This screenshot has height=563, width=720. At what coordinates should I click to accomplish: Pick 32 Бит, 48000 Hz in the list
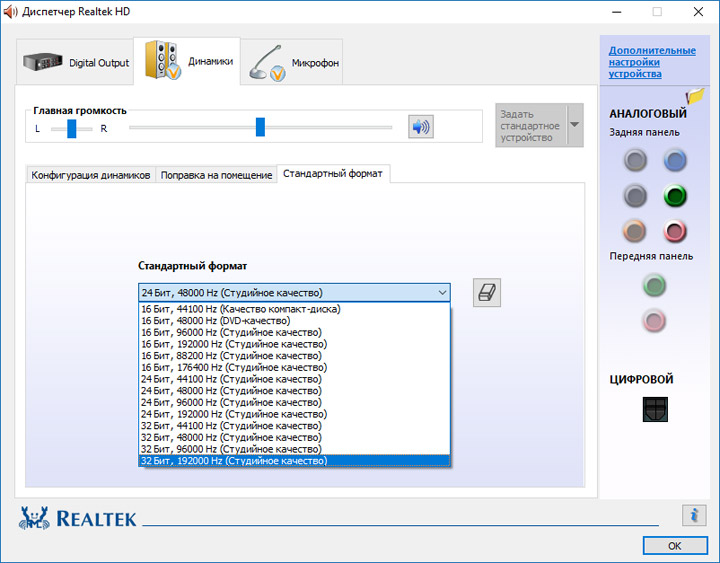294,437
